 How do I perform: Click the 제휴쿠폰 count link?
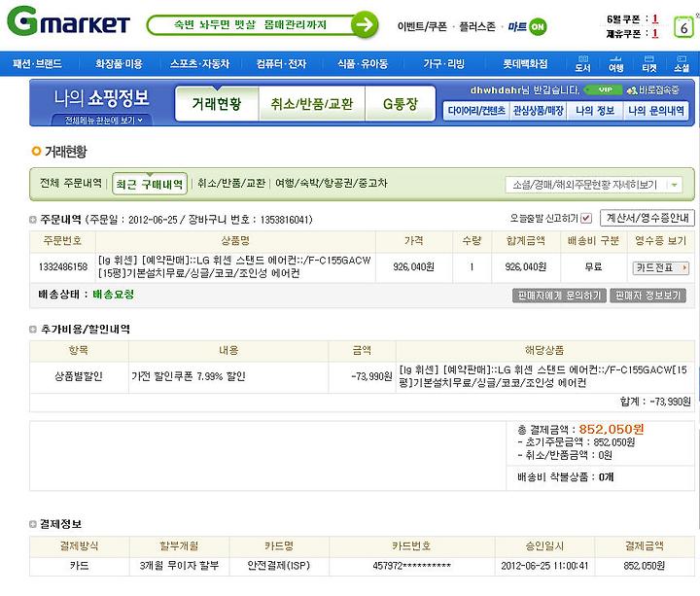pyautogui.click(x=655, y=33)
